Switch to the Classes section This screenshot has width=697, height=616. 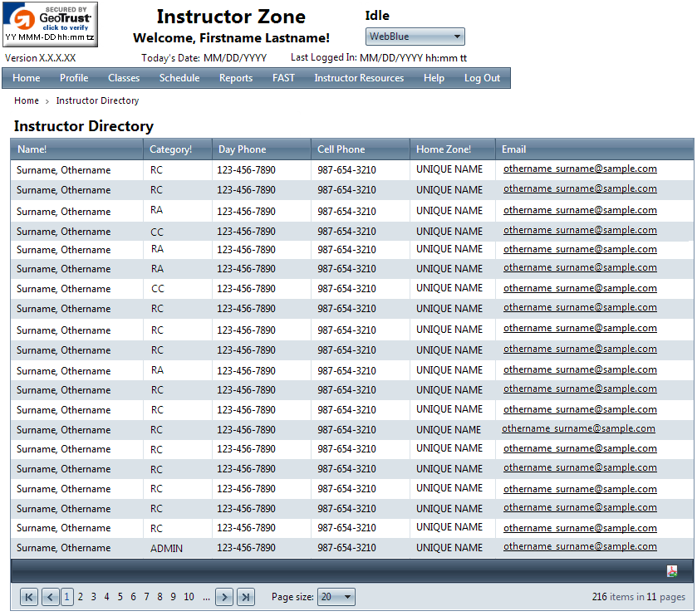(x=123, y=78)
